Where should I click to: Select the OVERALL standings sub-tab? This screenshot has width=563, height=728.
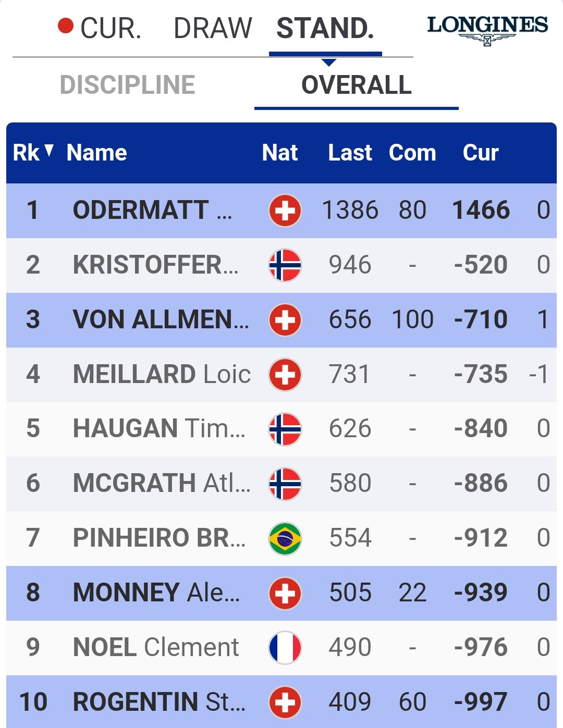[x=357, y=85]
